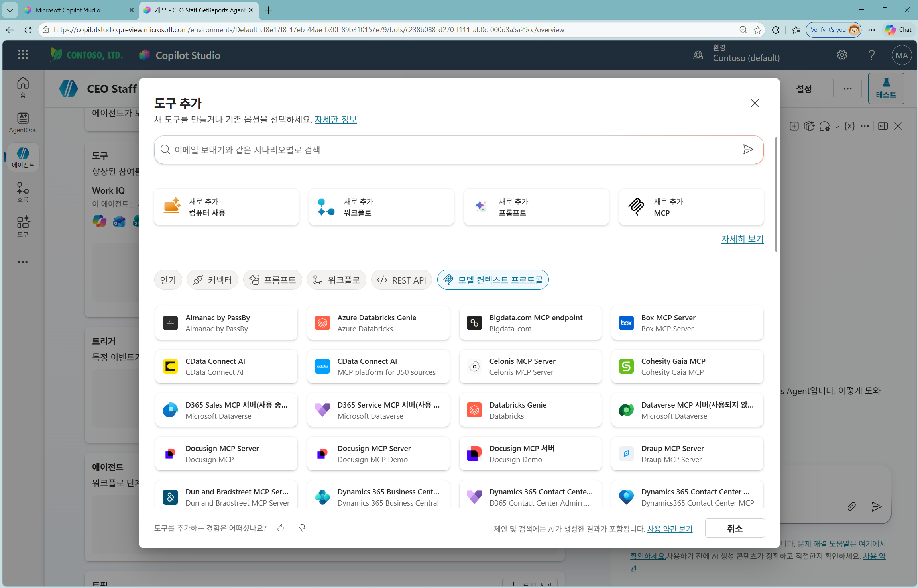
Task: Click the address bar URL
Action: pos(309,30)
